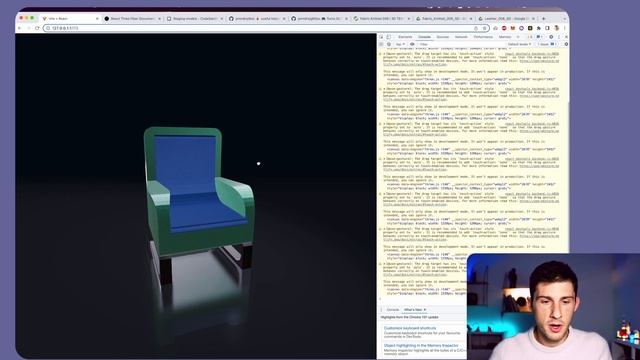The height and width of the screenshot is (360, 640).
Task: Open the Extensions puzzle icon in toolbar
Action: tap(539, 28)
